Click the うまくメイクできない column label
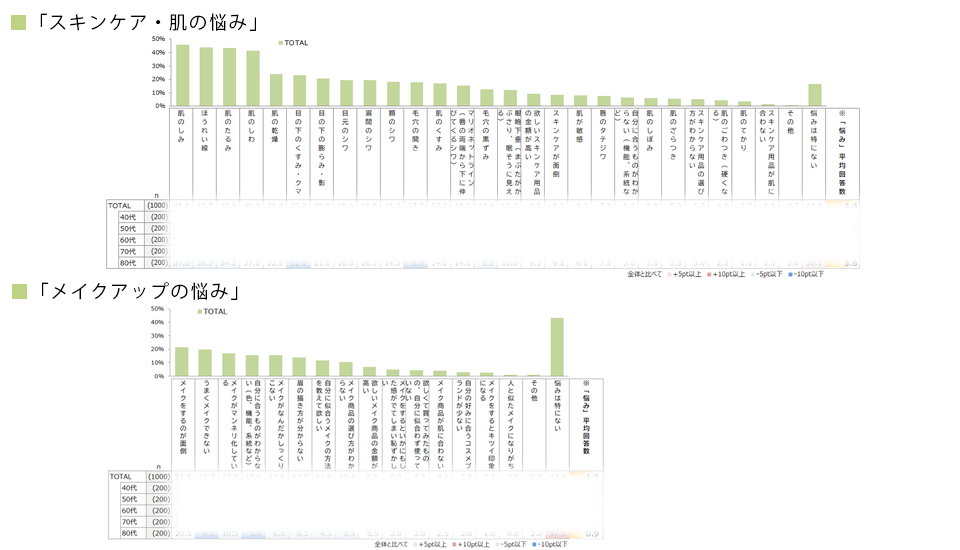960x550 pixels. tap(205, 415)
